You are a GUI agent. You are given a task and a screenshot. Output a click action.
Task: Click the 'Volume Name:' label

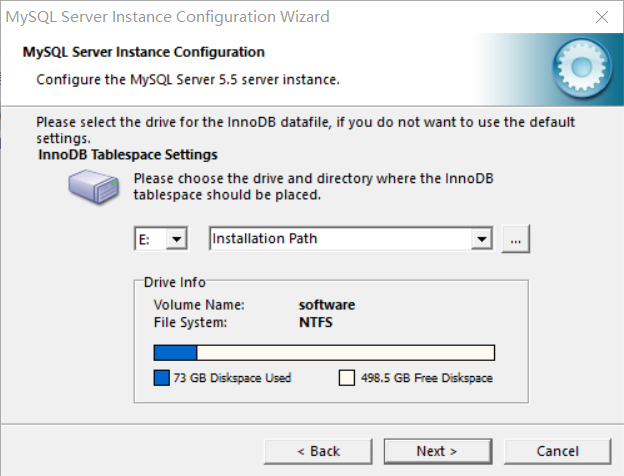pos(199,305)
